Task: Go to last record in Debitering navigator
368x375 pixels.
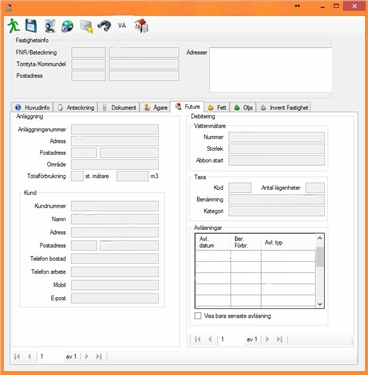Action: 279,339
